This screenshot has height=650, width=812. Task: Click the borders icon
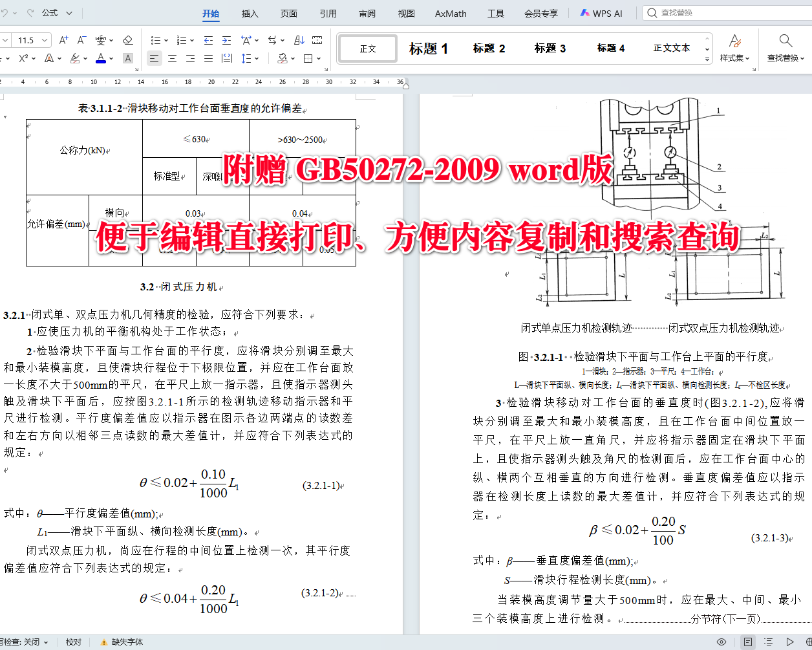point(308,58)
